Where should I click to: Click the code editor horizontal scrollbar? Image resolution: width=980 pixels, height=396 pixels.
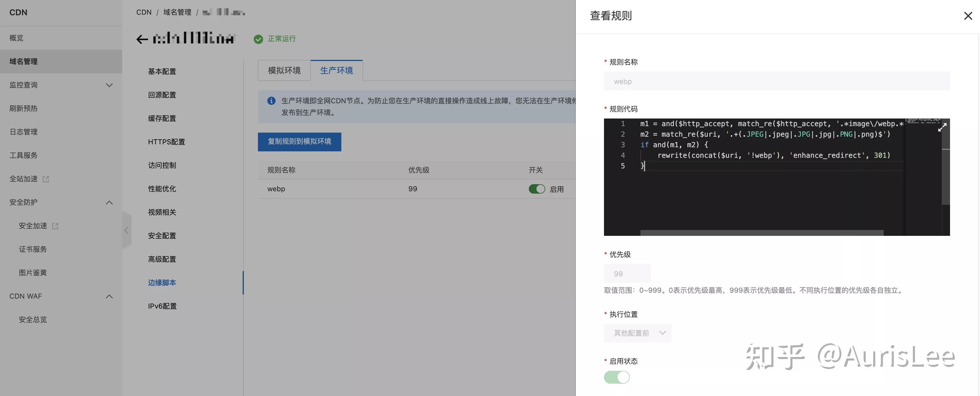[762, 233]
